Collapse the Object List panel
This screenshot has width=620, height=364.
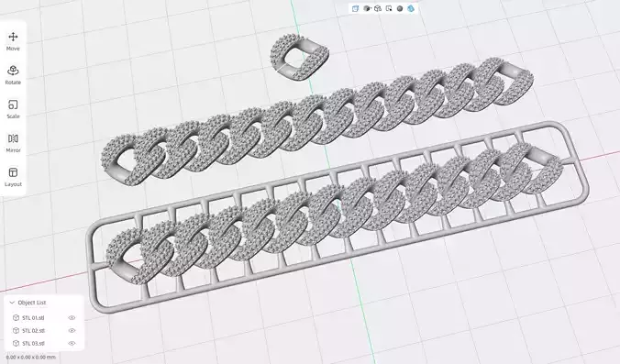12,303
